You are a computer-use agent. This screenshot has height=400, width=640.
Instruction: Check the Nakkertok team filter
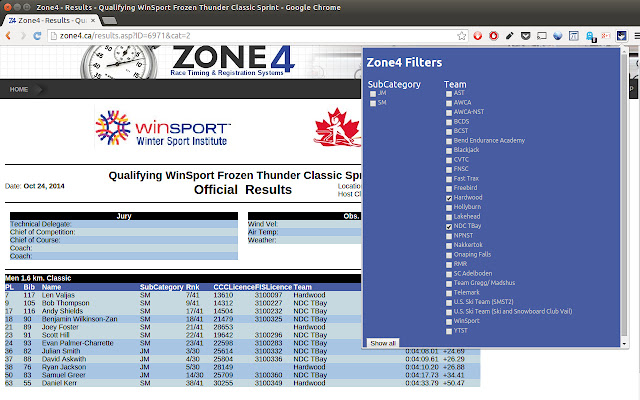(449, 246)
